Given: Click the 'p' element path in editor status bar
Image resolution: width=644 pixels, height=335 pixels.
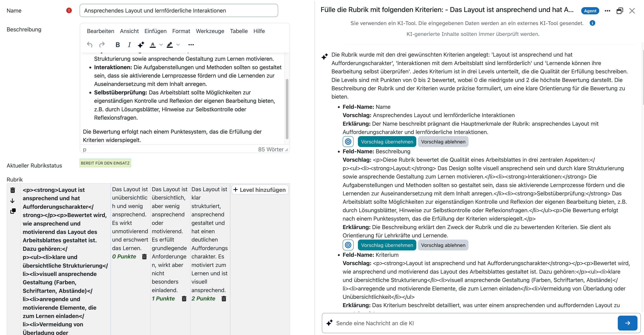Looking at the screenshot, I should pyautogui.click(x=84, y=149).
